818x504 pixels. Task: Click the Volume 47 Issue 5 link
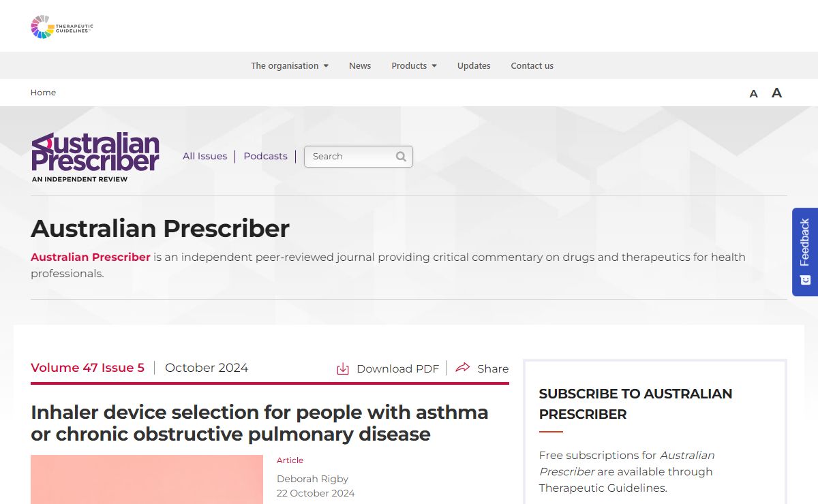click(x=87, y=368)
